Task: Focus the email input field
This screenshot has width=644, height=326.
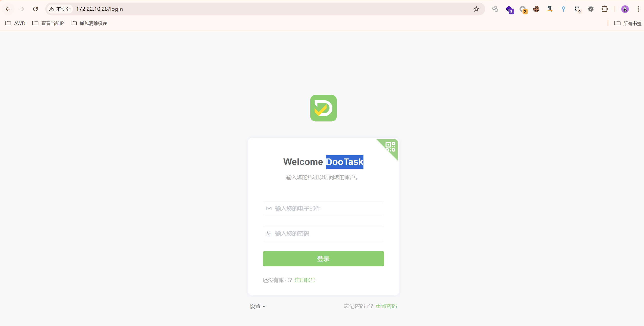Action: pos(324,209)
